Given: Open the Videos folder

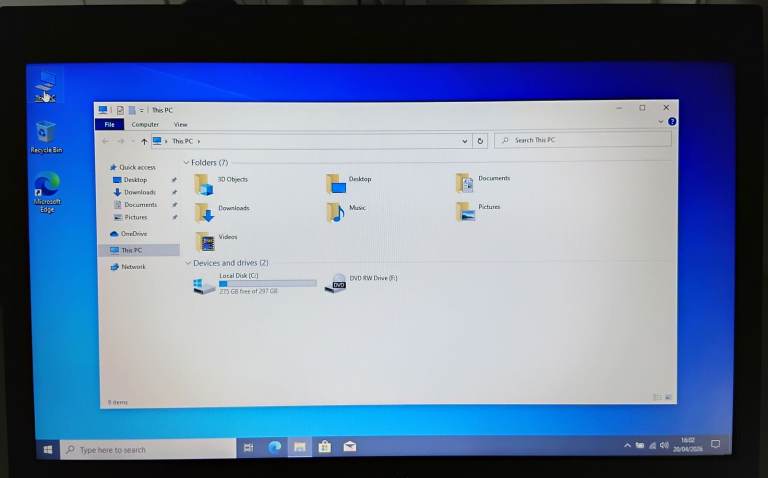Looking at the screenshot, I should click(205, 240).
